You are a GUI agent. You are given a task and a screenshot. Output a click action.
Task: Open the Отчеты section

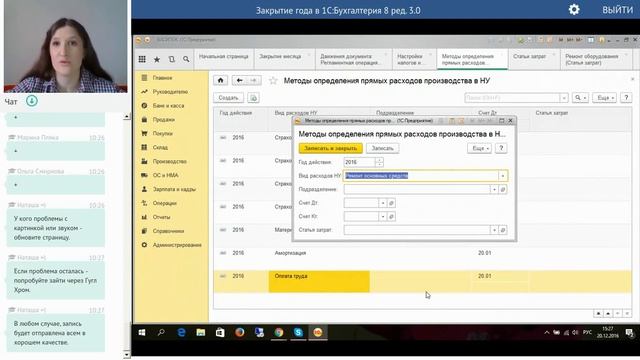tap(161, 217)
